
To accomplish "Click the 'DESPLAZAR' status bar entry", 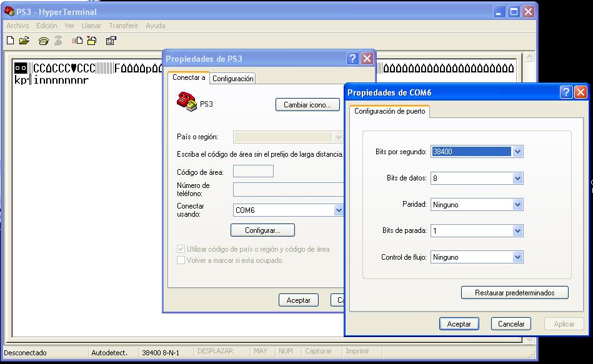I will [215, 351].
